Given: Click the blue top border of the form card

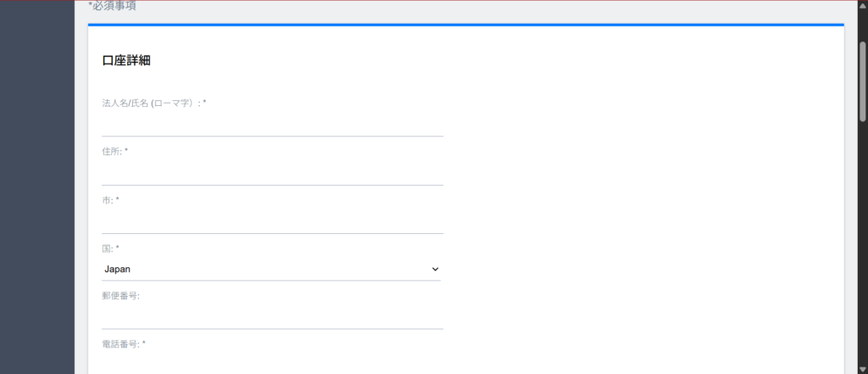Looking at the screenshot, I should click(465, 25).
